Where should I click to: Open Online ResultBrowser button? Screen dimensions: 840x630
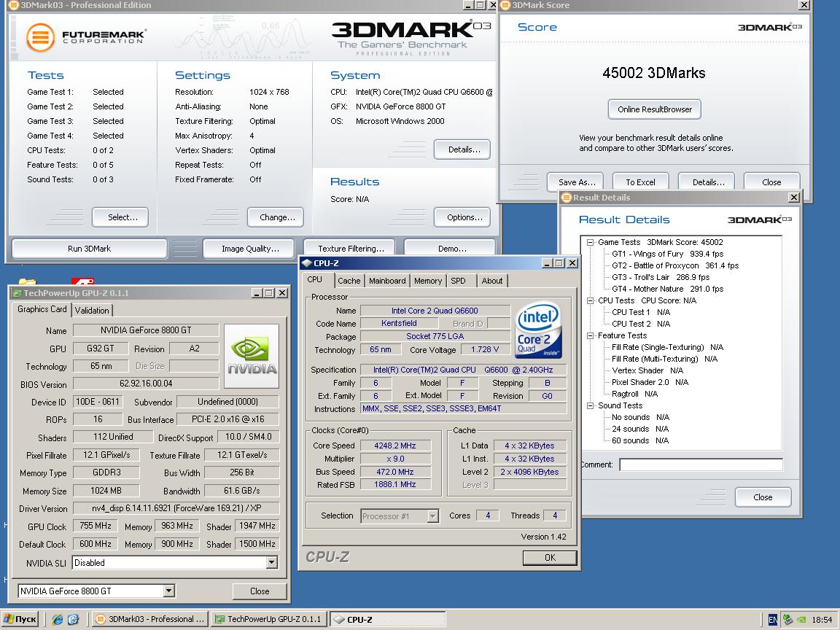(x=655, y=109)
